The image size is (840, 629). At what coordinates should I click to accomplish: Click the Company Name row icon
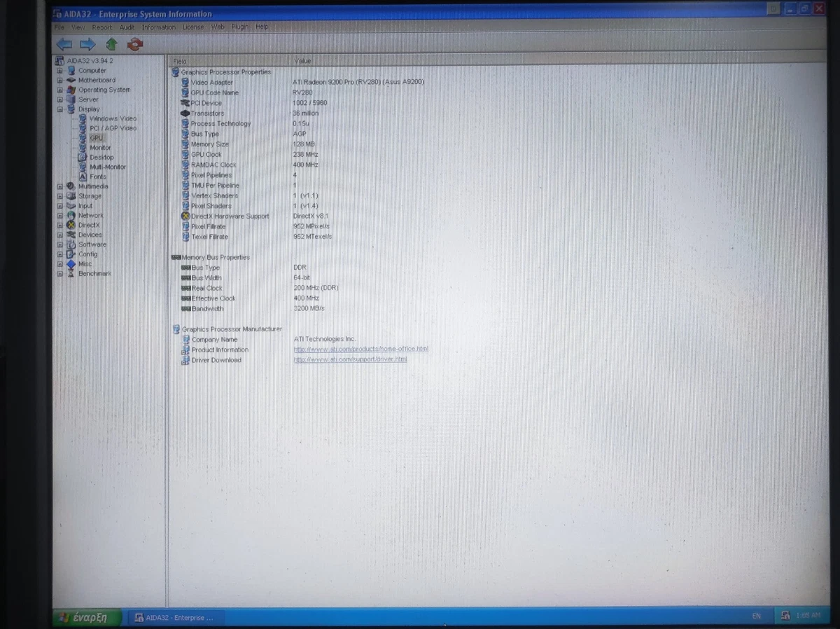pyautogui.click(x=185, y=340)
